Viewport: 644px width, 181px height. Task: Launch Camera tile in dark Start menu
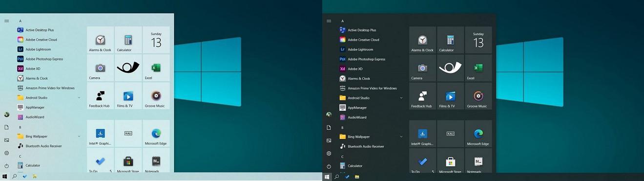(422, 68)
